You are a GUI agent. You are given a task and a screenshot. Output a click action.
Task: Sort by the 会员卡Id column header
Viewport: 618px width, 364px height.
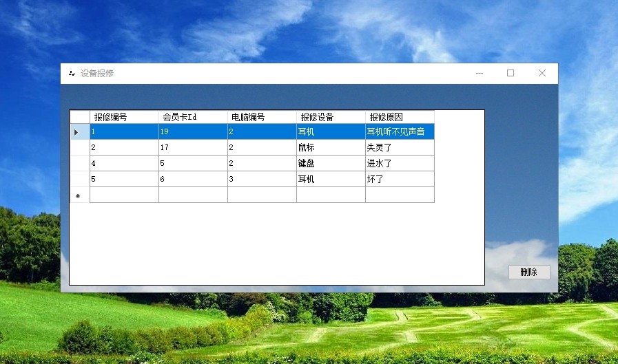193,117
